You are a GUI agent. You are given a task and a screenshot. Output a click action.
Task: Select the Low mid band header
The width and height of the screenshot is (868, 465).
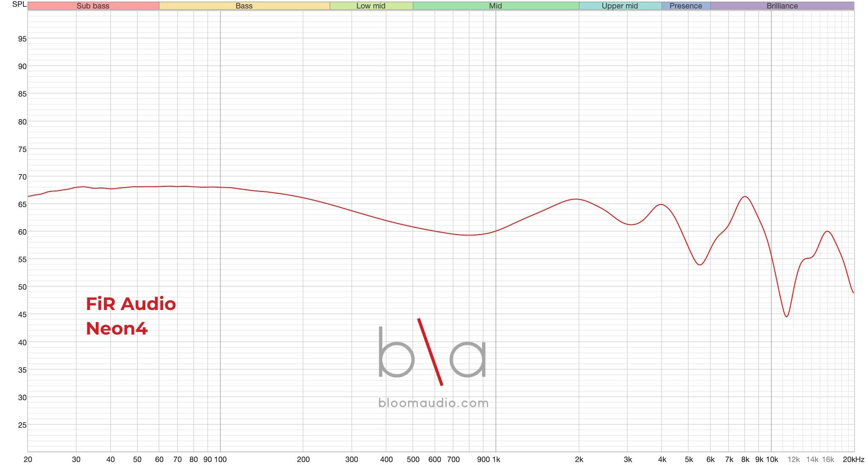(371, 6)
